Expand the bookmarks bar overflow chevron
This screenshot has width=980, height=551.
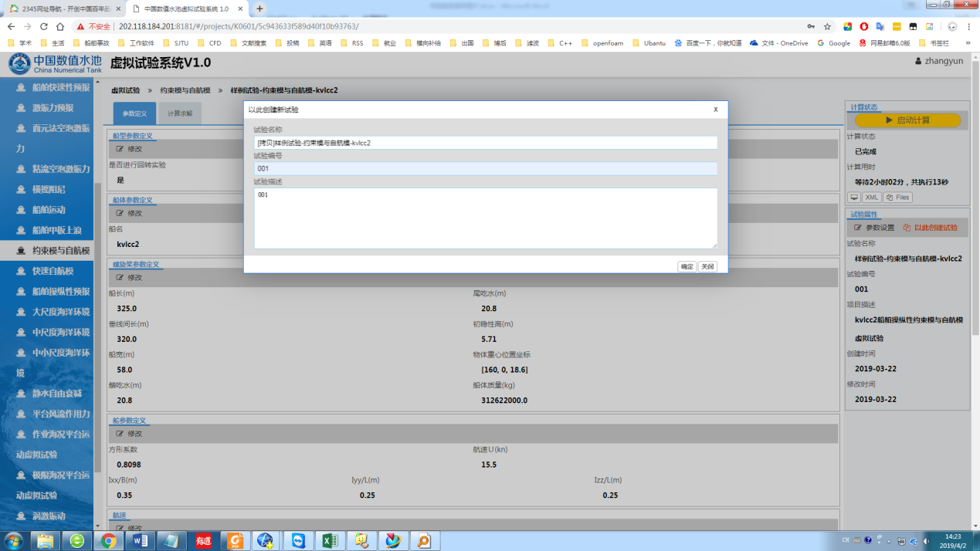[968, 43]
